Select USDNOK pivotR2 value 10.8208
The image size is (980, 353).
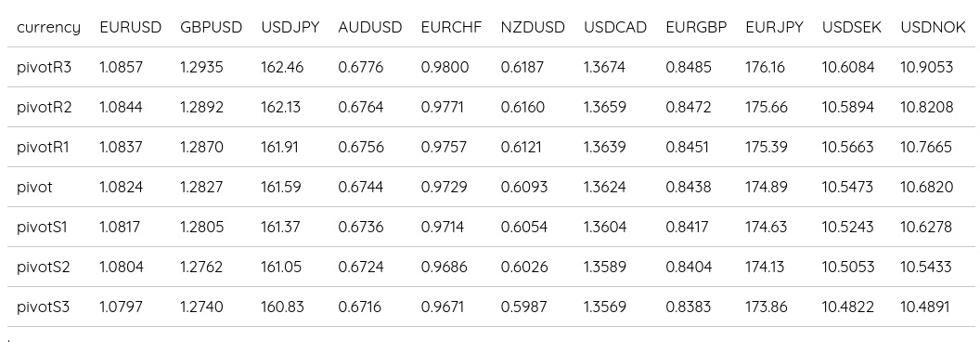(927, 107)
